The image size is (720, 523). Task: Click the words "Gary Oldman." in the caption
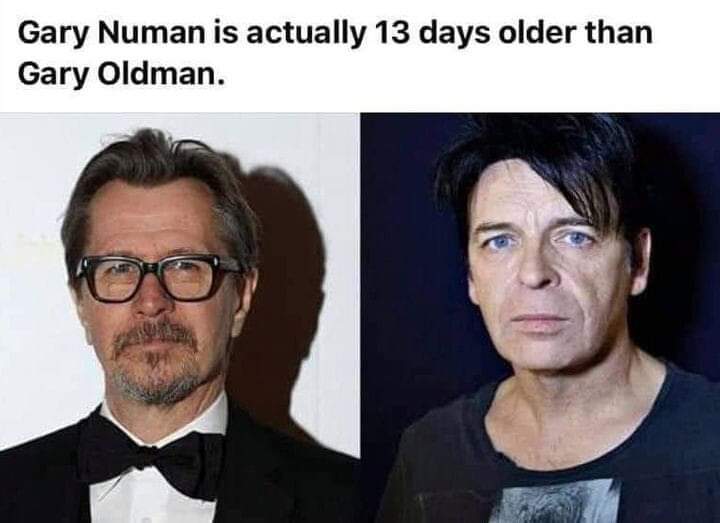[122, 74]
